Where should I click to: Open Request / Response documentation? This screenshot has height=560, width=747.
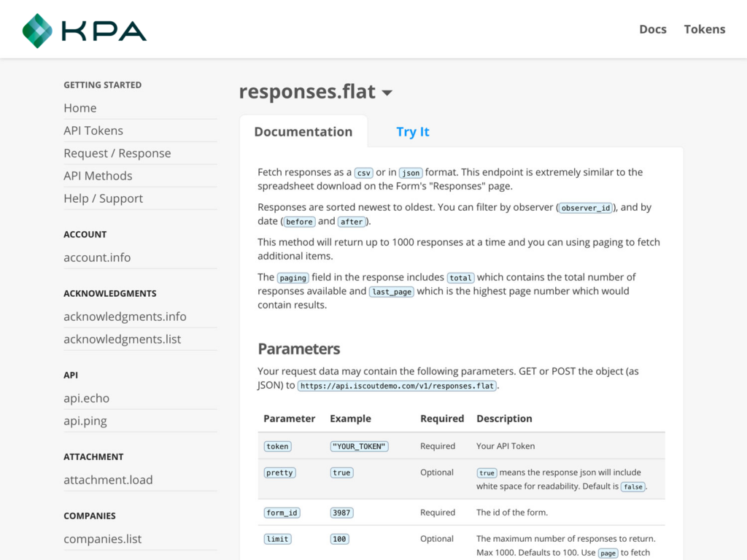(x=117, y=153)
